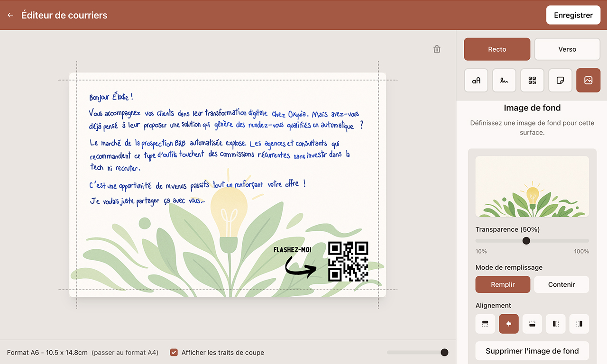Set background alignment to center
Viewport: 607px width, 364px height.
509,324
